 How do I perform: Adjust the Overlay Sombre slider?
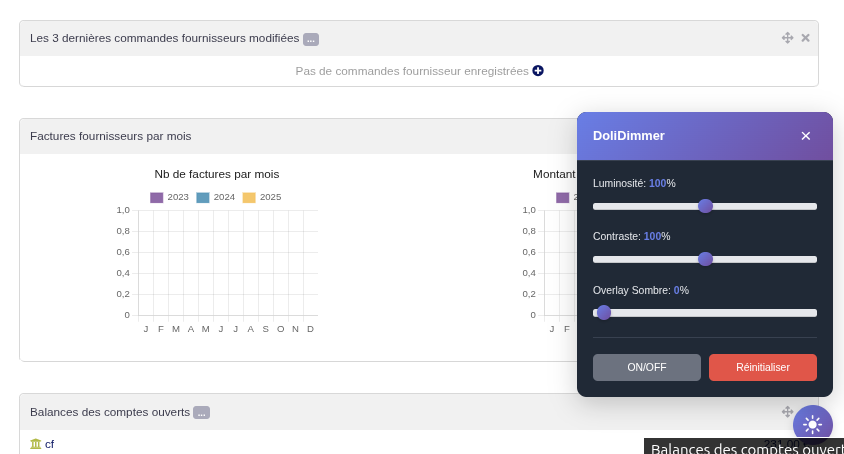point(705,313)
